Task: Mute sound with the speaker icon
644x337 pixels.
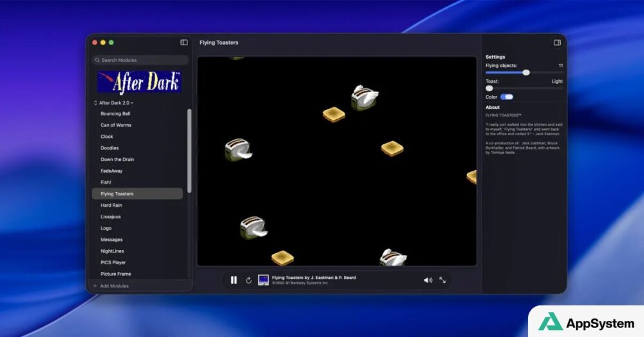Action: (x=428, y=280)
